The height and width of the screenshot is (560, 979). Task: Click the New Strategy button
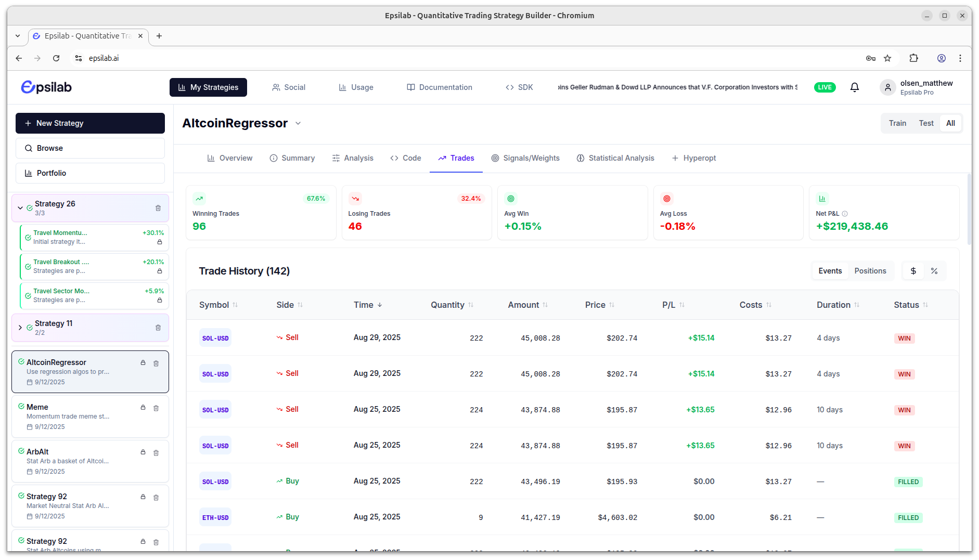pyautogui.click(x=90, y=123)
